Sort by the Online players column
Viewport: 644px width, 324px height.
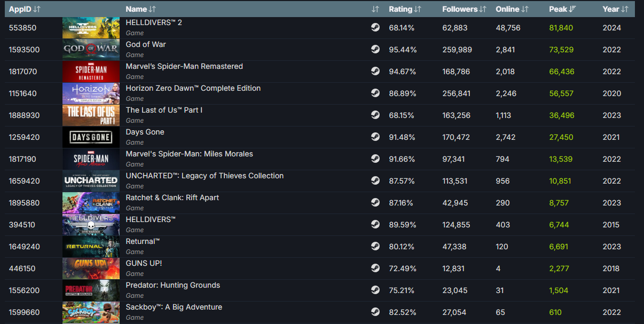tap(512, 9)
